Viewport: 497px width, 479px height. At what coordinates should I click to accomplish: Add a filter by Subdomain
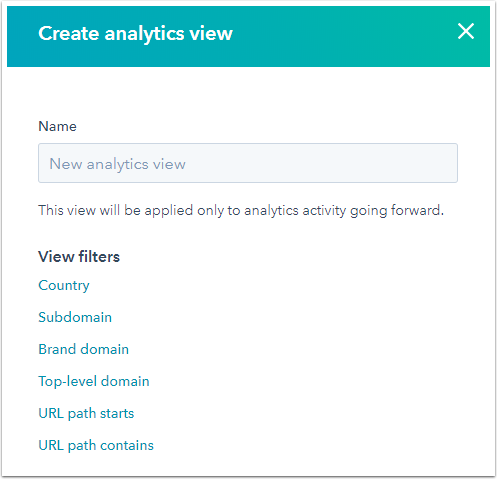(x=75, y=317)
